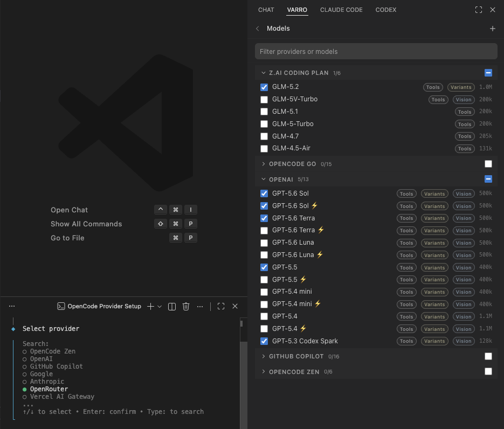This screenshot has width=504, height=429.
Task: Maximize the terminal panel size
Action: [x=221, y=307]
